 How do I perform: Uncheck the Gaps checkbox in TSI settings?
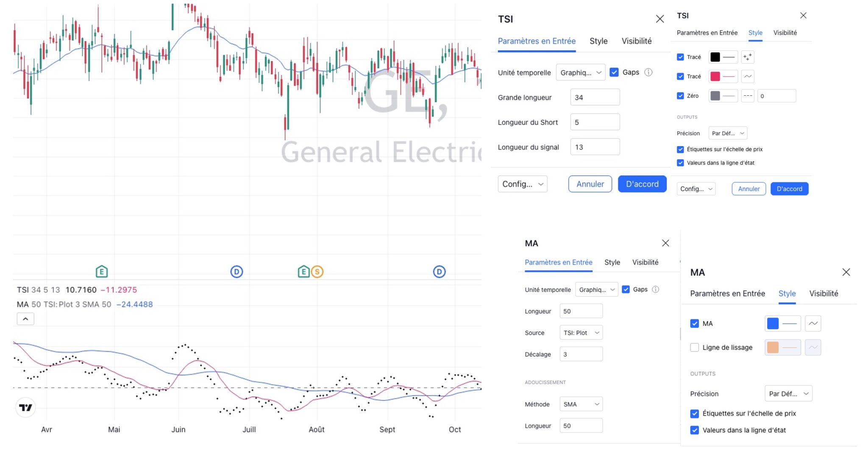coord(614,72)
